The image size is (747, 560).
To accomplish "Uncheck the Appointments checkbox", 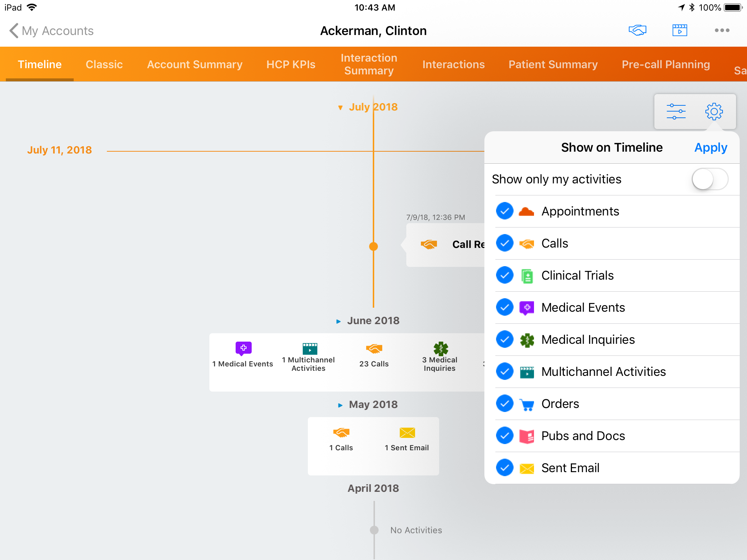I will click(x=505, y=211).
